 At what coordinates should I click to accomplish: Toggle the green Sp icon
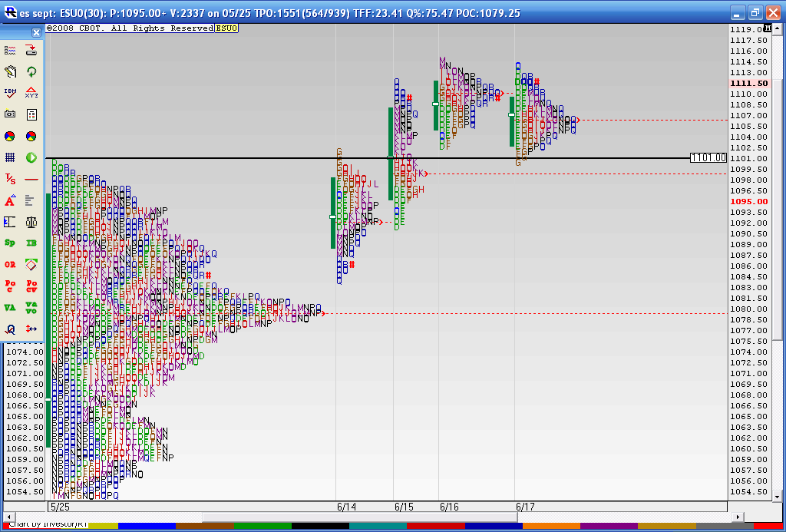pyautogui.click(x=9, y=243)
